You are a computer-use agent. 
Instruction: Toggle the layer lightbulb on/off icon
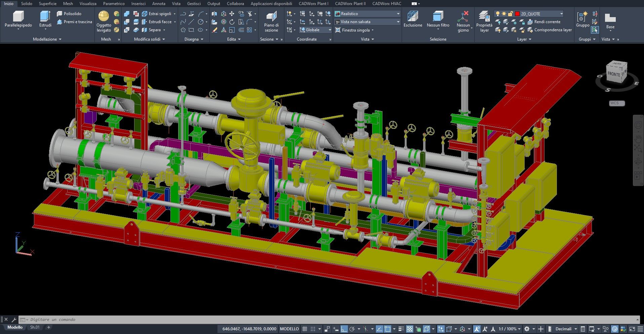pyautogui.click(x=497, y=14)
